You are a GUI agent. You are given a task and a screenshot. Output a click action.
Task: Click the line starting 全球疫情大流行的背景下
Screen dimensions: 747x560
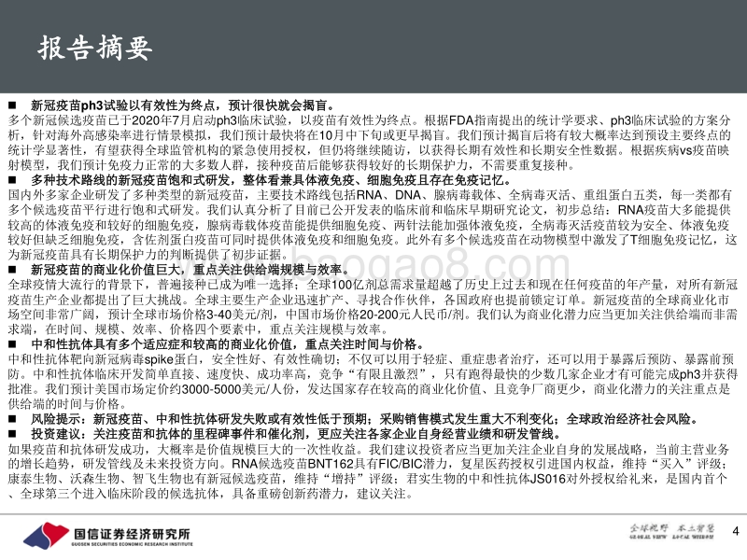[x=373, y=285]
